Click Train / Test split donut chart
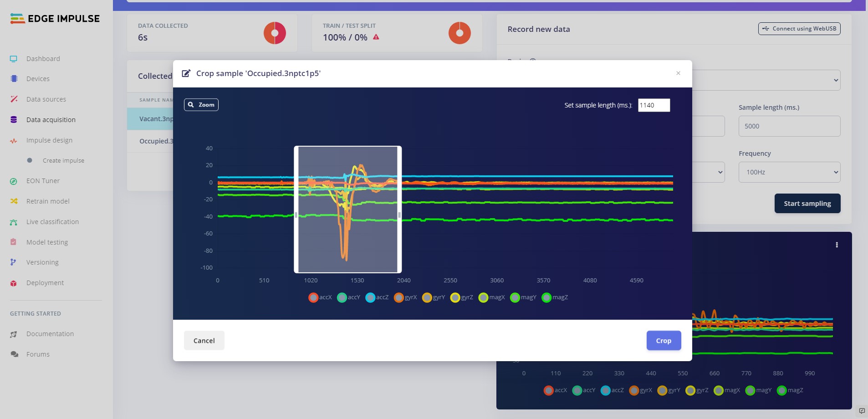 460,33
